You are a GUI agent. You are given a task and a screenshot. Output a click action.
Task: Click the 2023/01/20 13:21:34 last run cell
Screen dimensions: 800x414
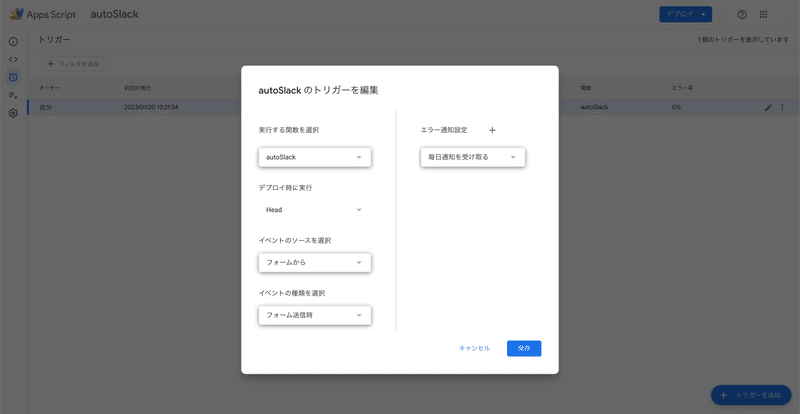tap(151, 108)
